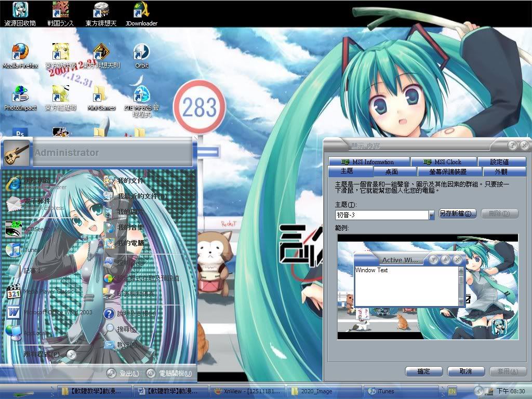
Task: Launch the 戦国ランス desktop shortcut
Action: [60, 14]
